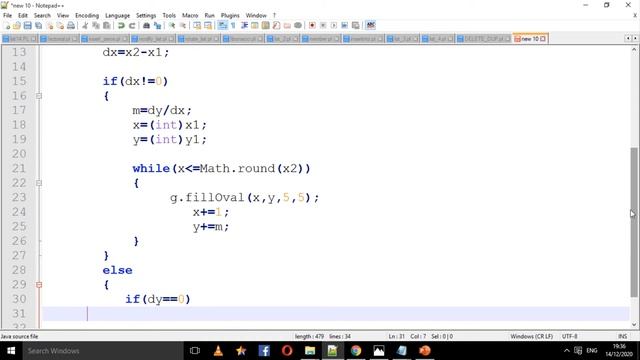This screenshot has height=360, width=640.
Task: Cut selection with scissors icon
Action: coord(85,25)
